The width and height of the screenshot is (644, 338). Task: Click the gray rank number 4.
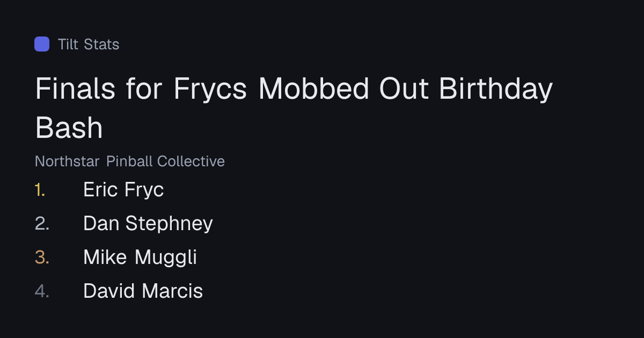point(42,291)
